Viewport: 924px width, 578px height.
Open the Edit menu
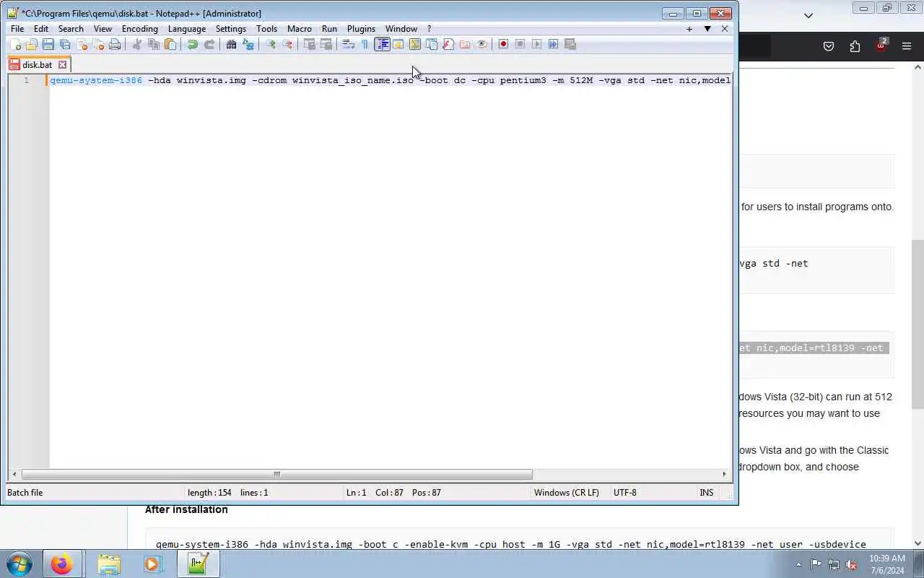(x=41, y=29)
